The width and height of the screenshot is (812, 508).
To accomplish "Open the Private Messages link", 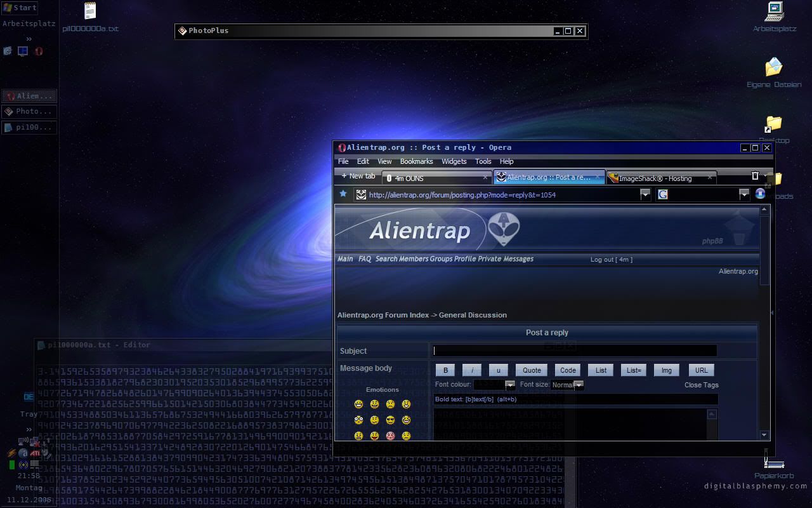I will pyautogui.click(x=506, y=259).
